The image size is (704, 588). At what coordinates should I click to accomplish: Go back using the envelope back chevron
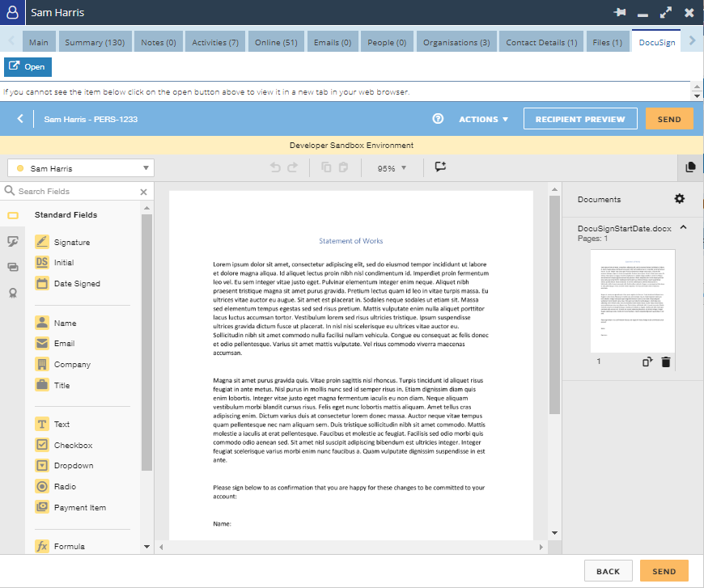[19, 119]
